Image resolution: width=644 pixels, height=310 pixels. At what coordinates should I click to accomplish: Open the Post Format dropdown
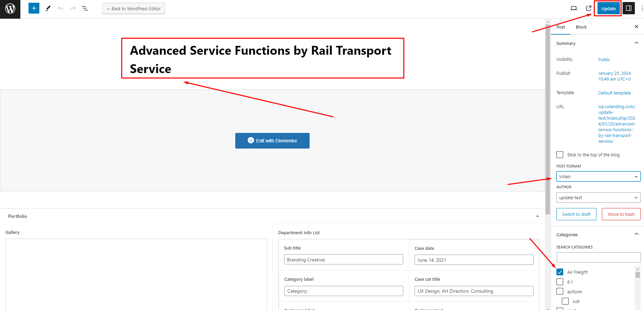pyautogui.click(x=598, y=176)
